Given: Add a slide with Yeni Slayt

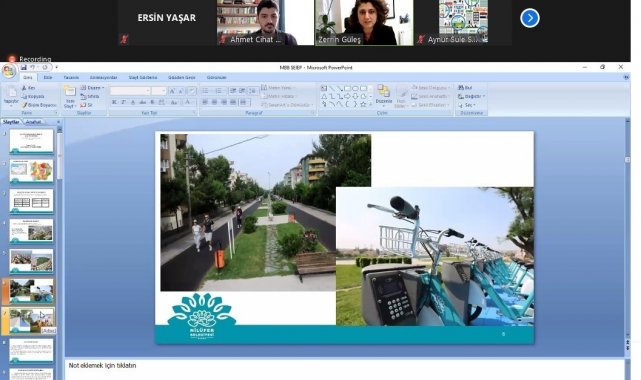Looking at the screenshot, I should tap(70, 97).
